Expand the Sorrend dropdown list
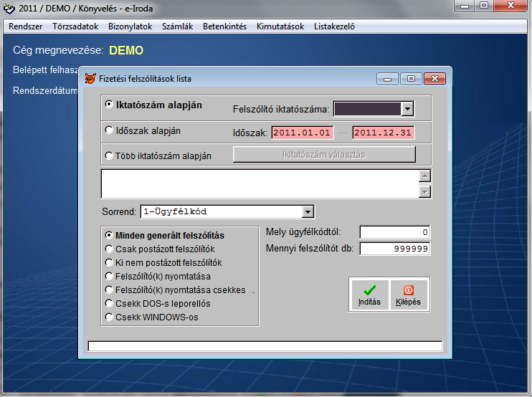The height and width of the screenshot is (397, 532). click(308, 211)
